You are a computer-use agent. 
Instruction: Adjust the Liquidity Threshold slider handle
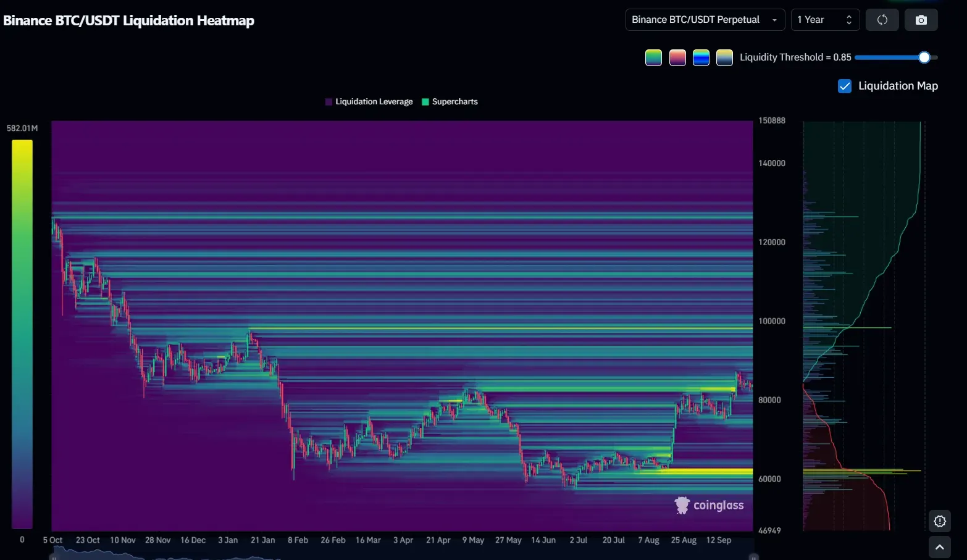pyautogui.click(x=924, y=57)
